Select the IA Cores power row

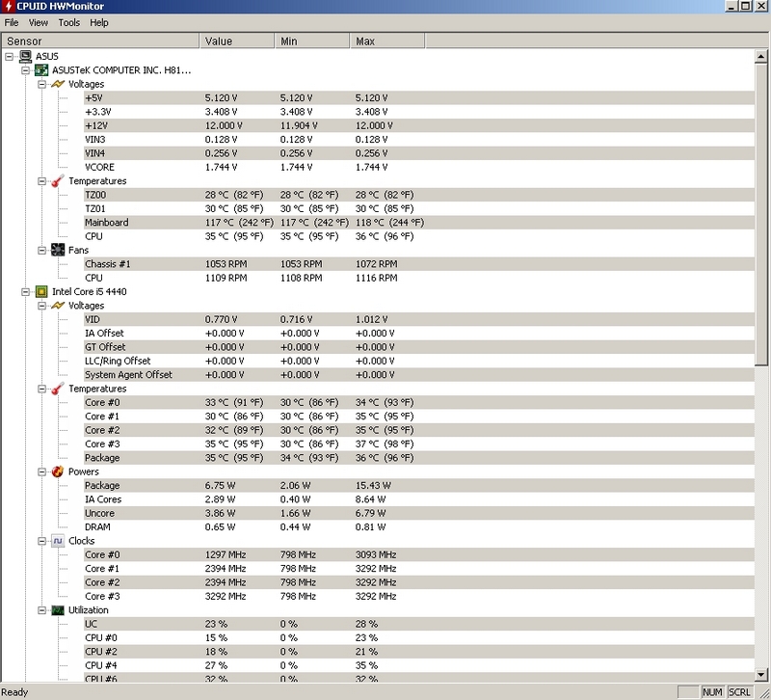tap(419, 499)
